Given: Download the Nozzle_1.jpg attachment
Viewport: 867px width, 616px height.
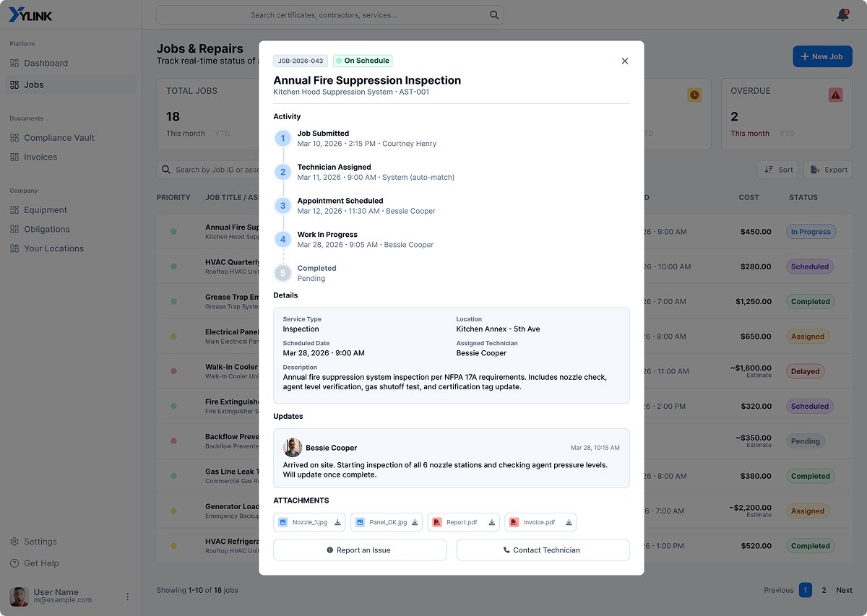Looking at the screenshot, I should (x=337, y=522).
